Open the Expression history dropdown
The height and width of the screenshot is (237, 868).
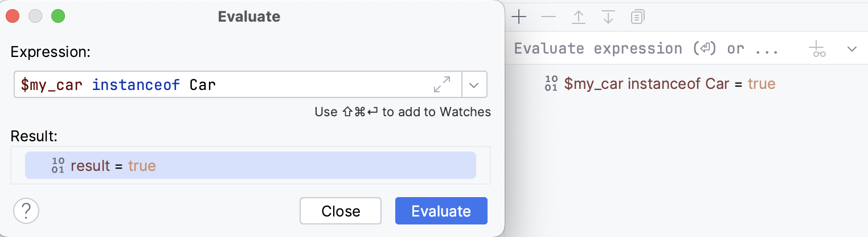[474, 85]
